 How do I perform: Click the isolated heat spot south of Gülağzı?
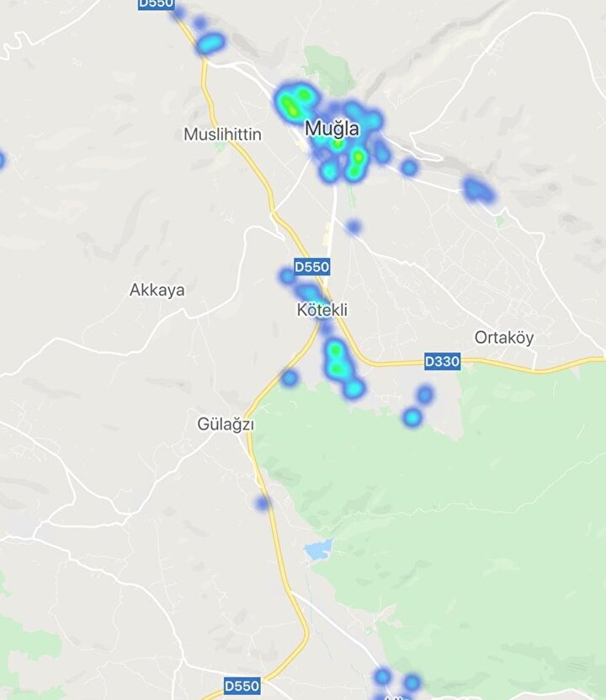(x=263, y=504)
